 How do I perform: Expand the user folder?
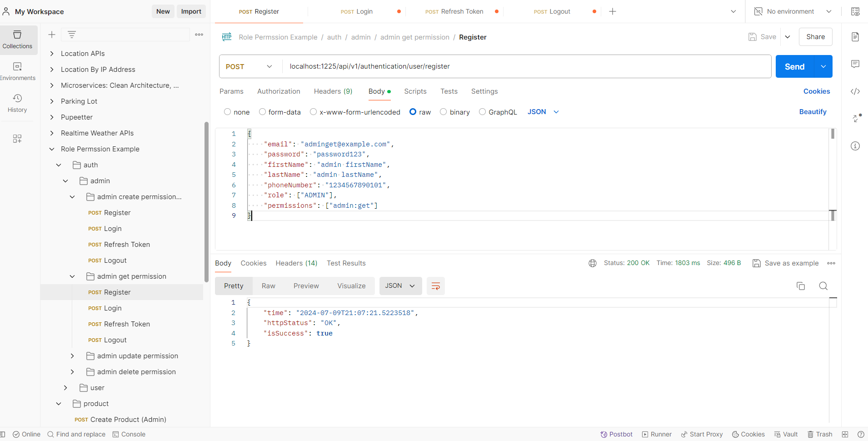(65, 388)
